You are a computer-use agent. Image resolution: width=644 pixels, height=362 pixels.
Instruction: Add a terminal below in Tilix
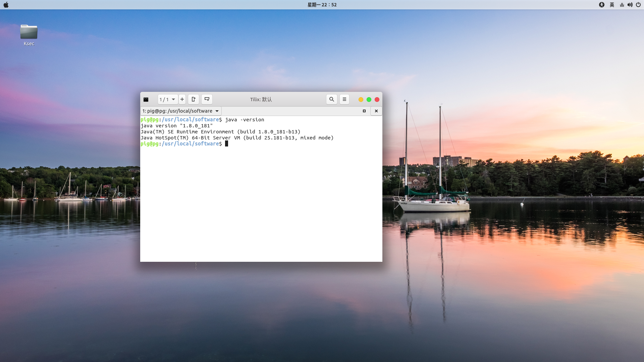[207, 100]
